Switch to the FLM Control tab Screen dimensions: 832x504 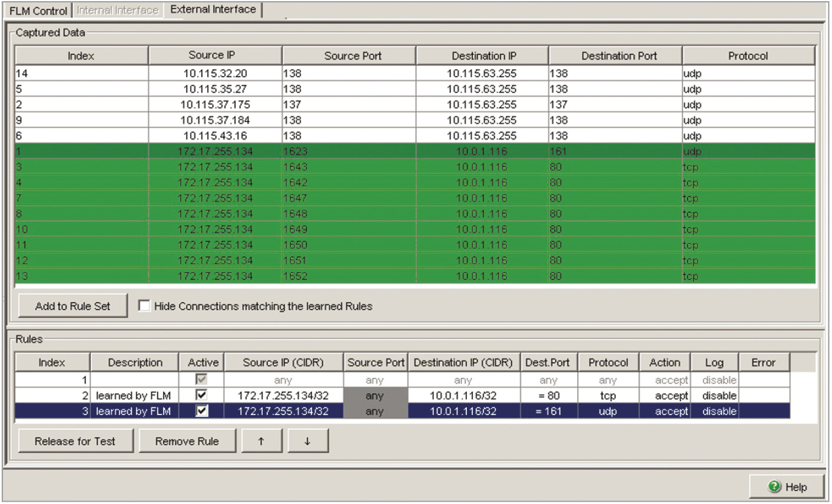(x=38, y=10)
